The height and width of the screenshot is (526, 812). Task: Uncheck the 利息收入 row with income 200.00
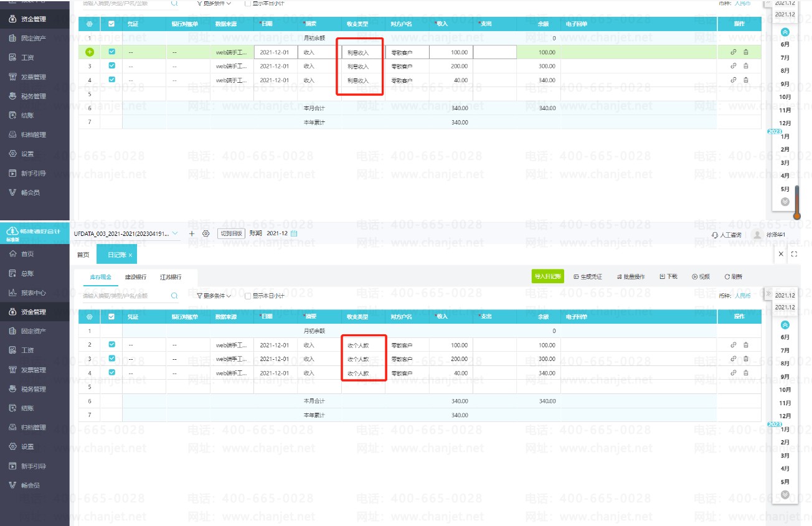point(111,65)
